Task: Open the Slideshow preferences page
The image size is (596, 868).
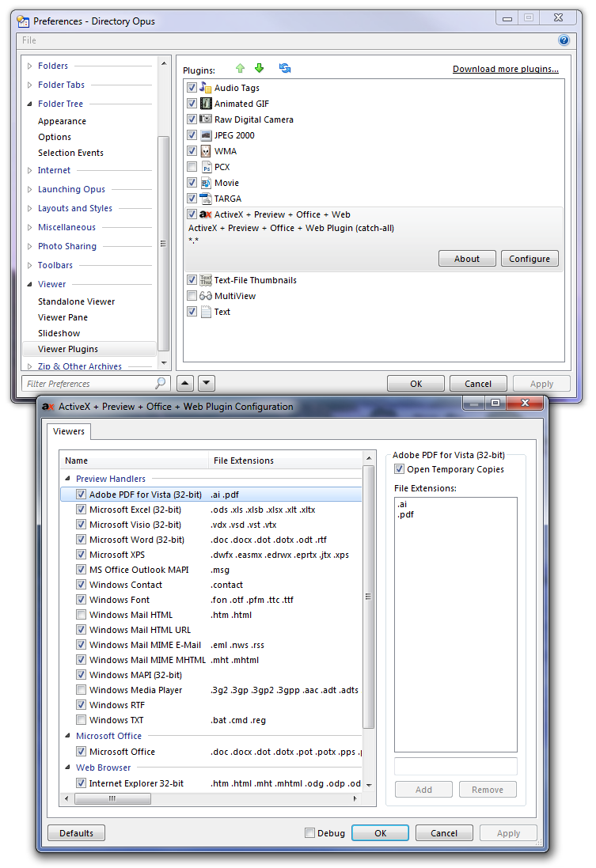Action: (59, 333)
